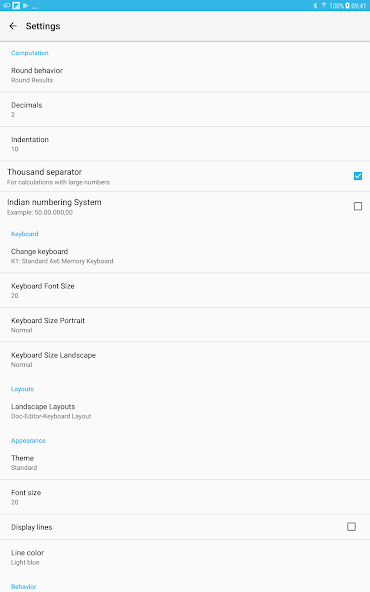Open Keyboard Size Portrait selector
Image resolution: width=370 pixels, height=592 pixels.
(x=185, y=325)
